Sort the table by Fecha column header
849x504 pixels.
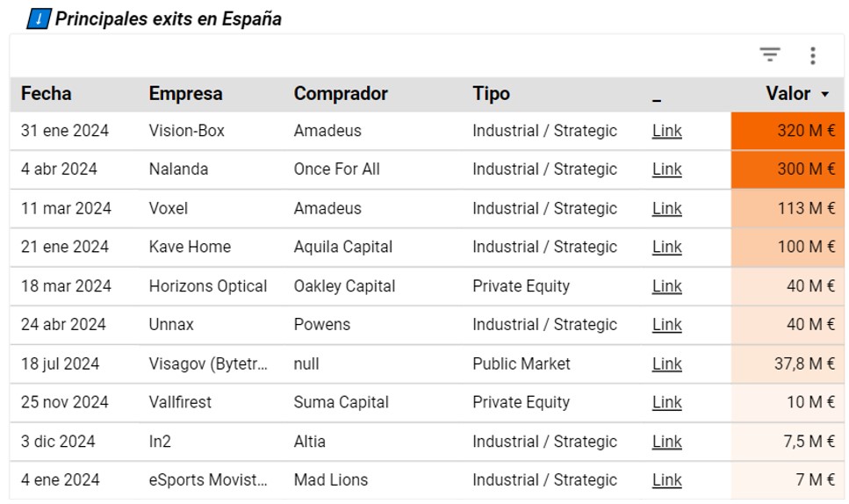(46, 94)
